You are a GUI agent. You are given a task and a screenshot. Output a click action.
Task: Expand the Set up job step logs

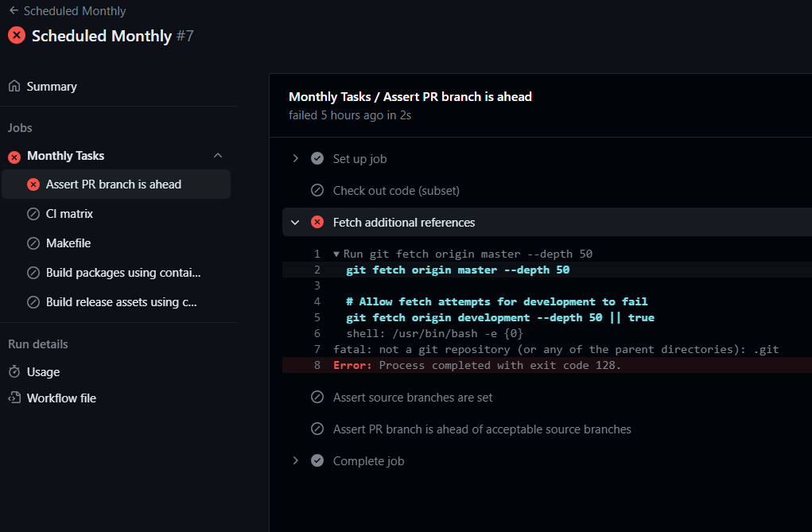tap(295, 158)
